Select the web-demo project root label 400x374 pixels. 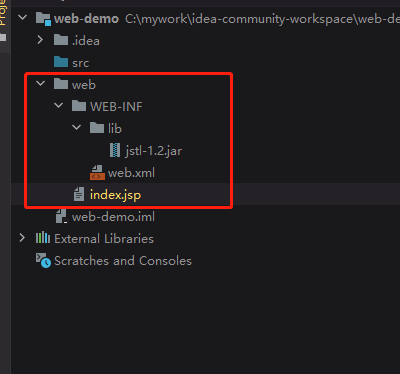[86, 19]
